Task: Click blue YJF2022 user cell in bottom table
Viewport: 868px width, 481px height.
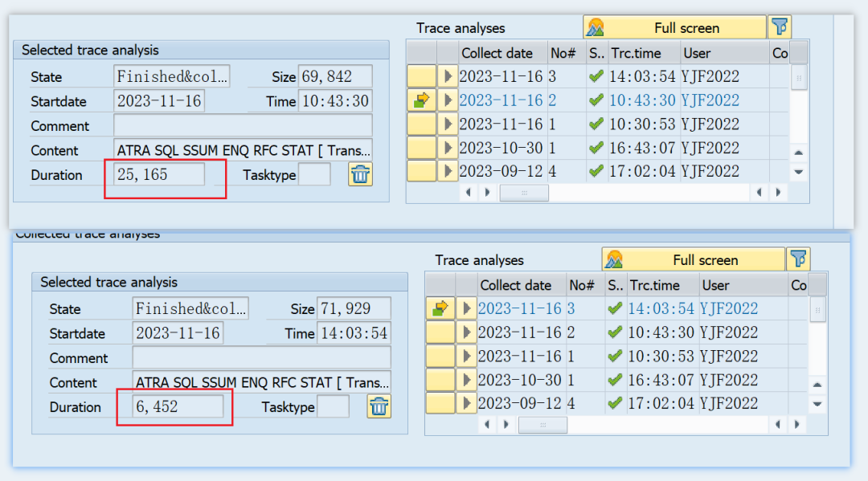Action: pyautogui.click(x=728, y=308)
